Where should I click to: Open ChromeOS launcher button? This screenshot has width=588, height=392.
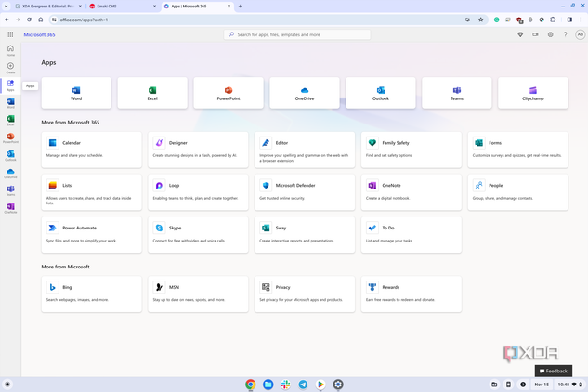[x=7, y=385]
